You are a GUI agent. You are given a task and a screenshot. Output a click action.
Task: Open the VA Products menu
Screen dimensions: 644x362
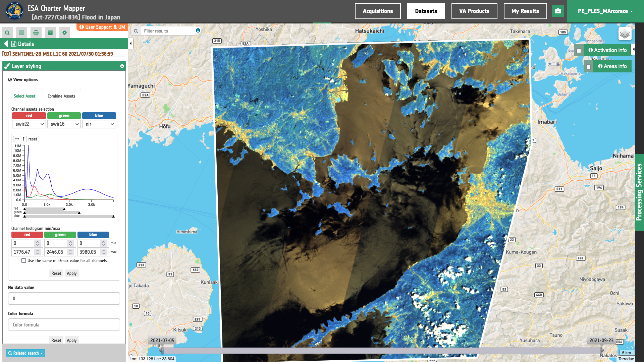click(474, 11)
